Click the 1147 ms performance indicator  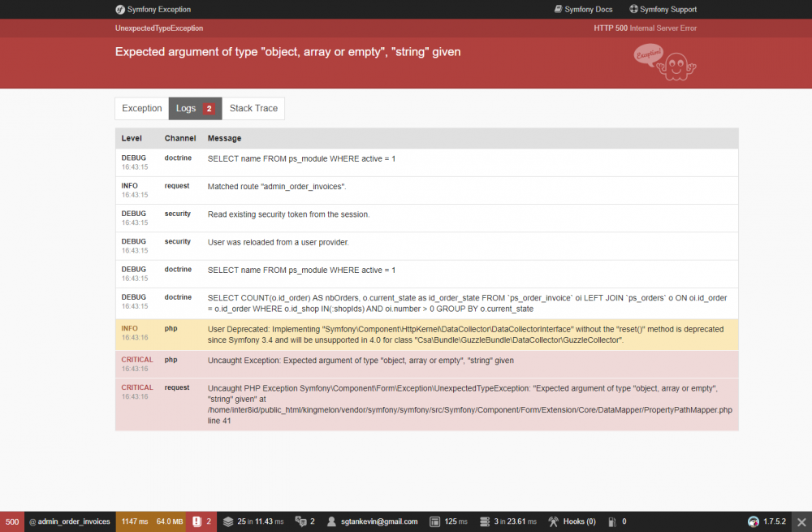click(135, 521)
